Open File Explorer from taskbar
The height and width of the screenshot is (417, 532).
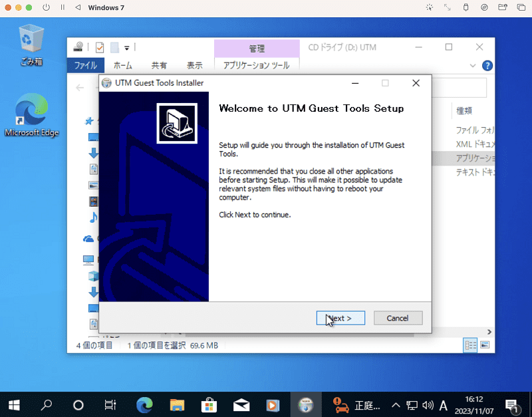(177, 405)
